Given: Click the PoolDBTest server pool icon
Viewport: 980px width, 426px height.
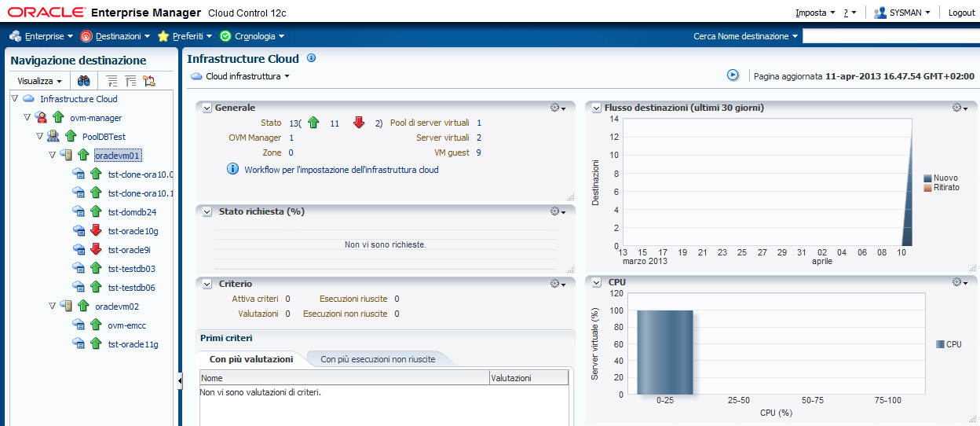Looking at the screenshot, I should coord(53,137).
